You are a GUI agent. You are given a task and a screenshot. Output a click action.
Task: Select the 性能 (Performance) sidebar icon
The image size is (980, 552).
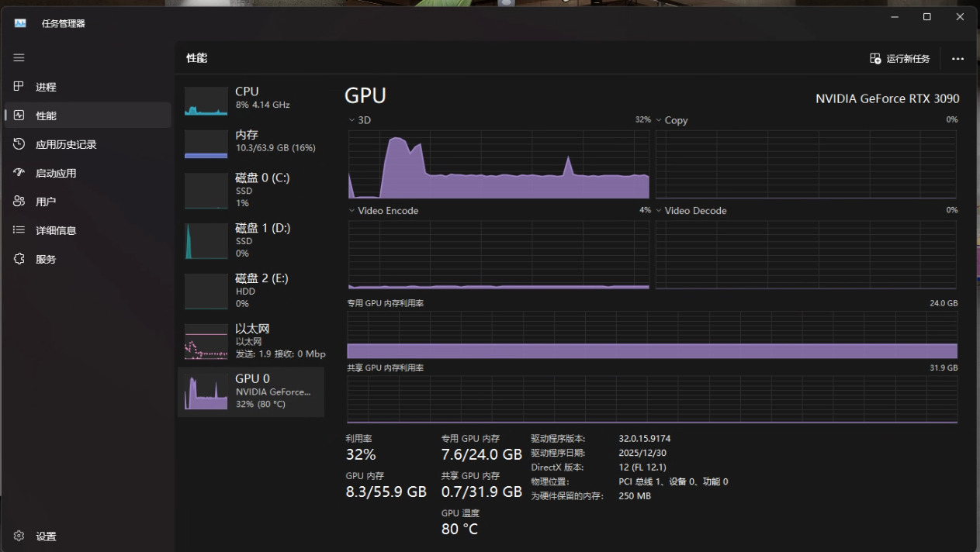click(19, 116)
